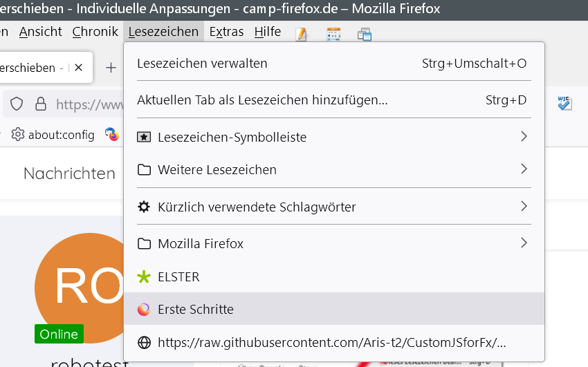Click the calendar grid icon in menu bar
The width and height of the screenshot is (588, 367).
tap(333, 34)
